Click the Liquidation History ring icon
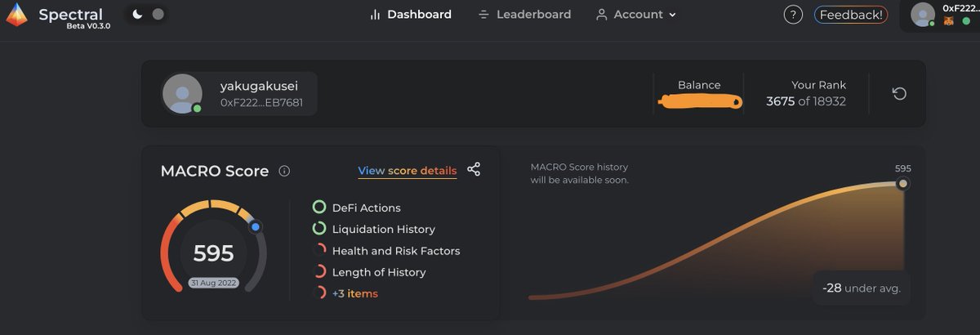 (x=319, y=229)
